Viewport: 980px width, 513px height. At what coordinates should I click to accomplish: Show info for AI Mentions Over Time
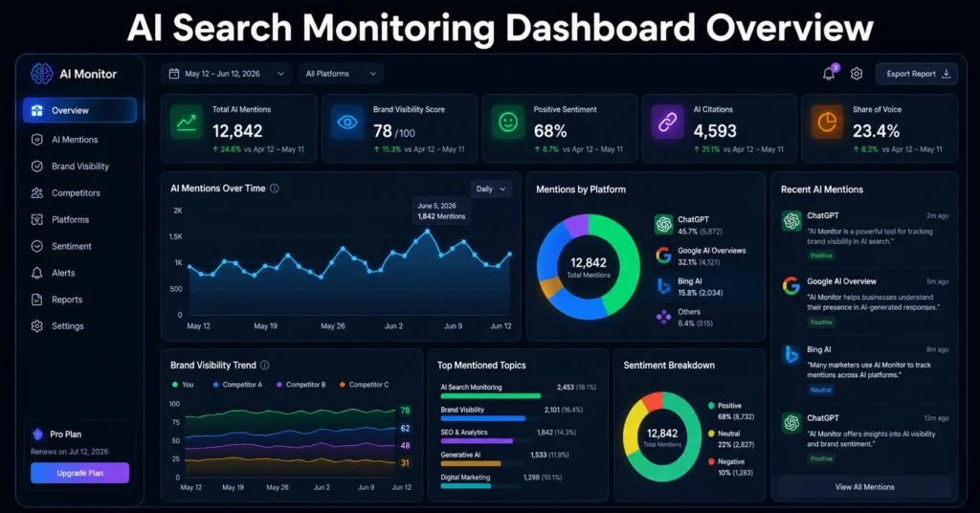pyautogui.click(x=275, y=189)
